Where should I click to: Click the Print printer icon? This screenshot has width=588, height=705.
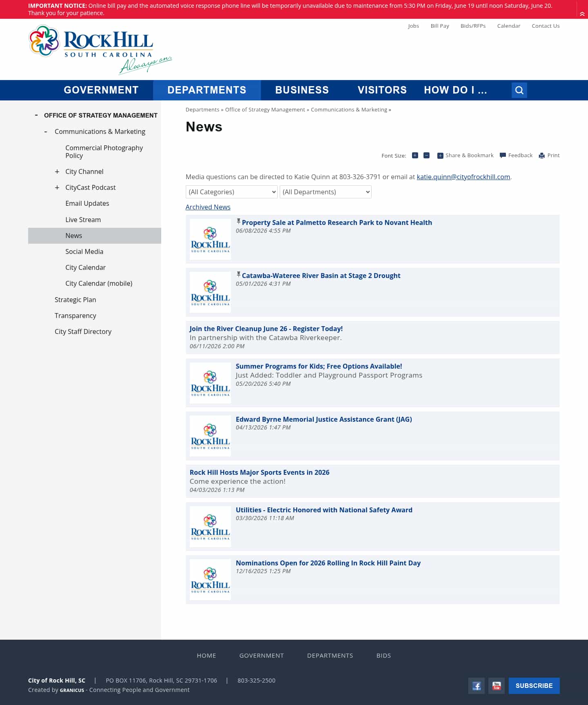click(541, 156)
